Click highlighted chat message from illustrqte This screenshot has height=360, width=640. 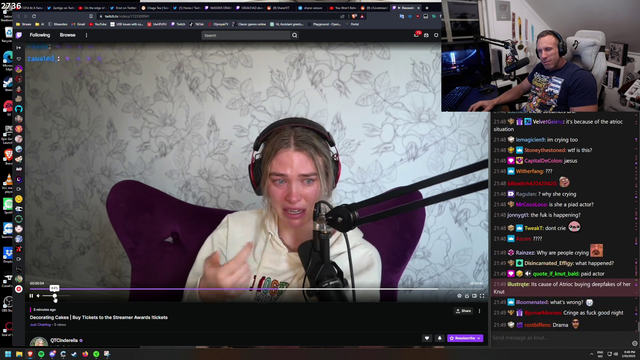[564, 288]
